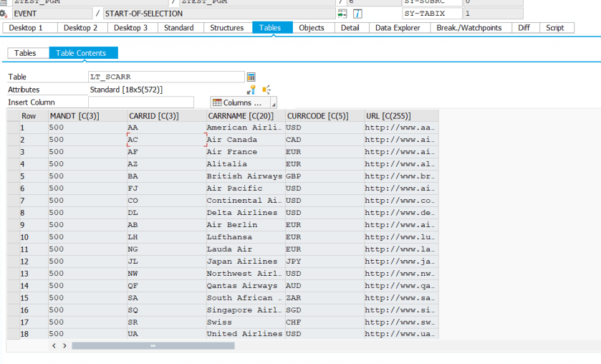The image size is (601, 364).
Task: Switch to the Data Explorer tab
Action: coord(400,28)
